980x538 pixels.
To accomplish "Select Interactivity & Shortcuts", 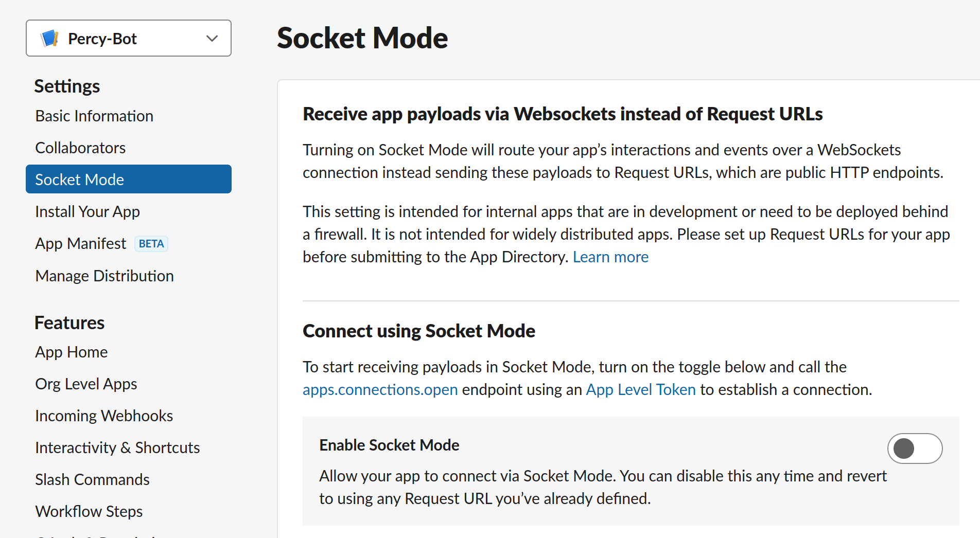I will click(x=117, y=447).
